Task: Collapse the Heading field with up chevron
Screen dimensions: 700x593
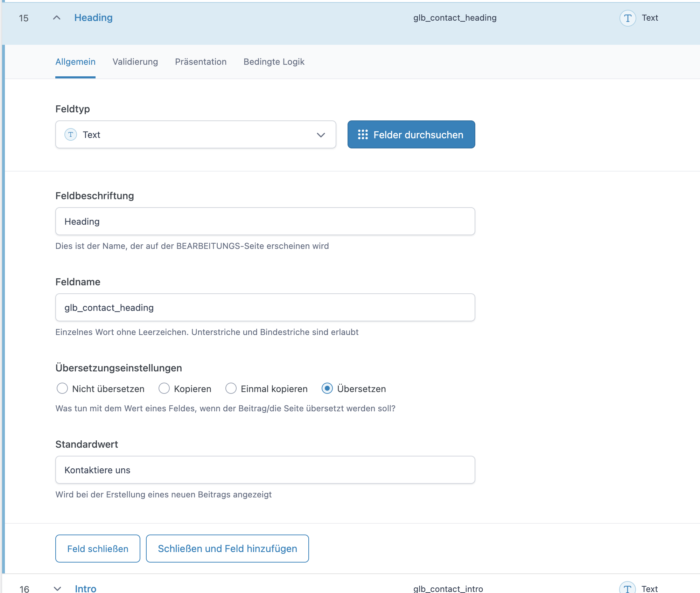Action: click(x=57, y=18)
